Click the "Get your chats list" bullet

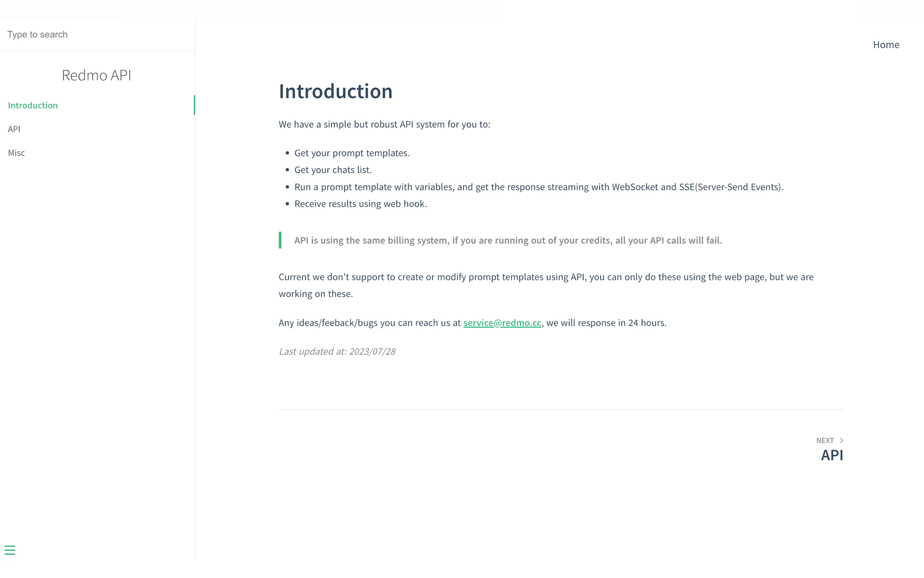[x=333, y=170]
